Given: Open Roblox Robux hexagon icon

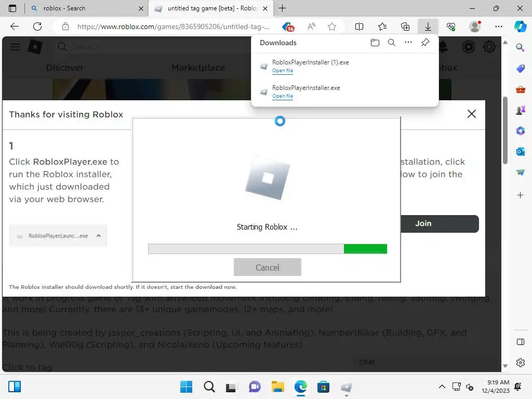Looking at the screenshot, I should tap(468, 46).
